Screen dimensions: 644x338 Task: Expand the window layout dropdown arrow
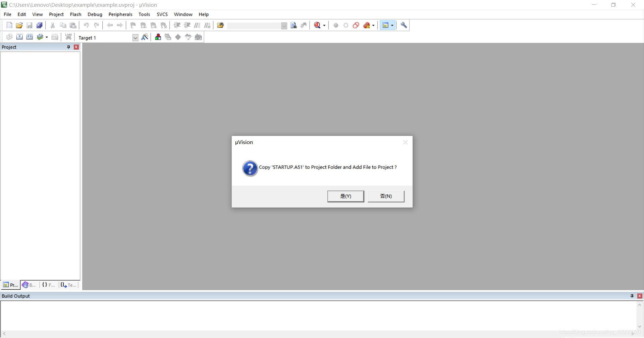pyautogui.click(x=392, y=26)
